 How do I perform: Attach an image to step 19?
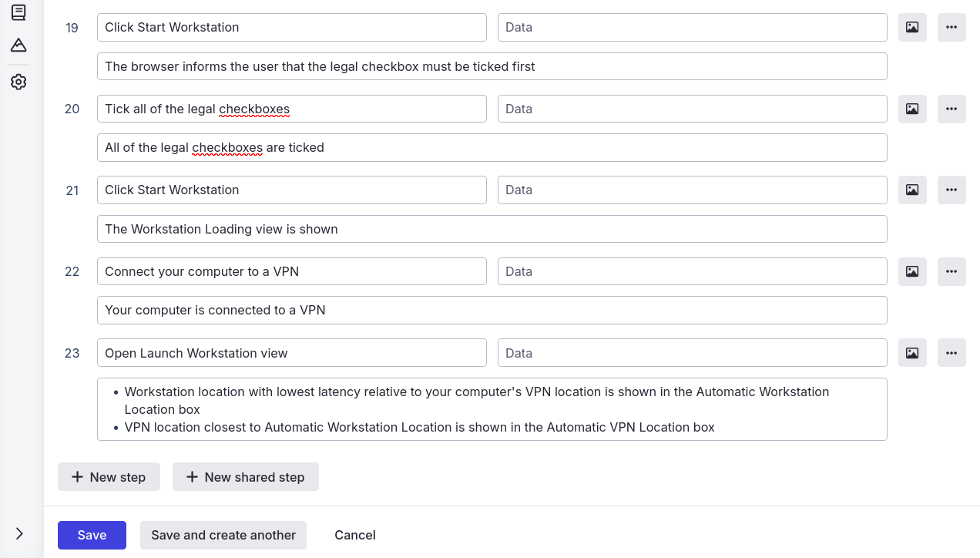pyautogui.click(x=912, y=27)
